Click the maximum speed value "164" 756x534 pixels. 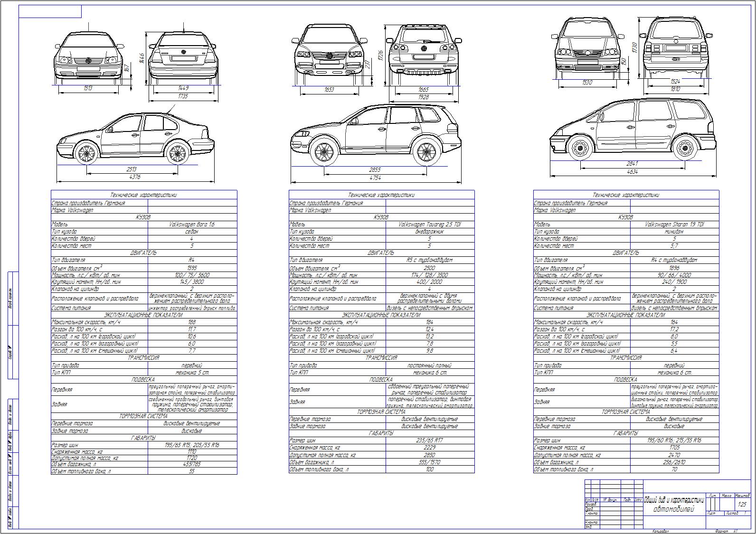click(x=674, y=322)
